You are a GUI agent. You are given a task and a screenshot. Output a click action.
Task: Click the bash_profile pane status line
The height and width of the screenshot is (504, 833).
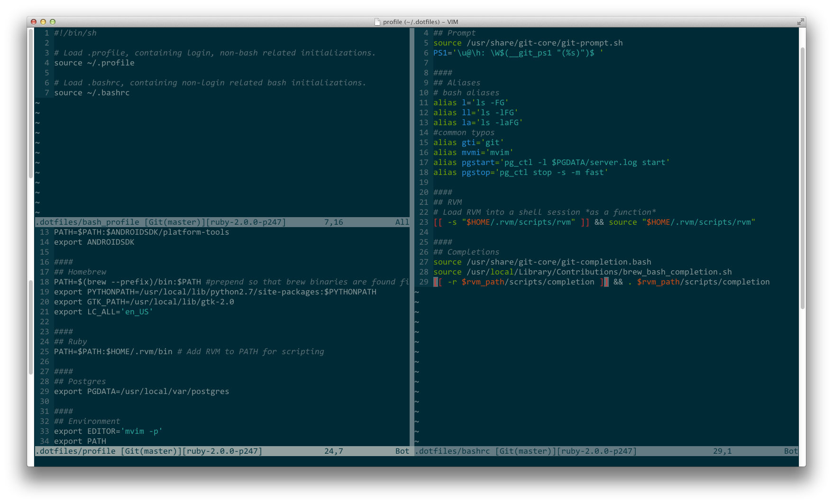pos(222,222)
